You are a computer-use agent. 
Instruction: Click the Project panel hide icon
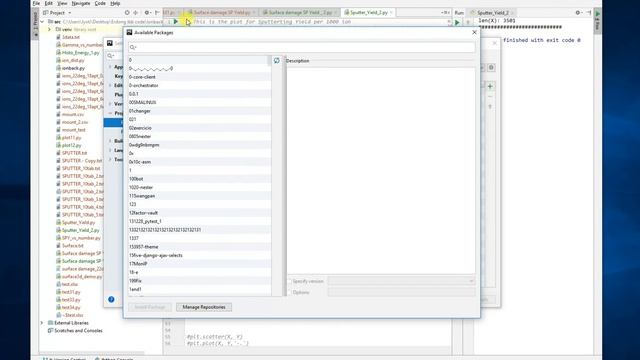(157, 13)
